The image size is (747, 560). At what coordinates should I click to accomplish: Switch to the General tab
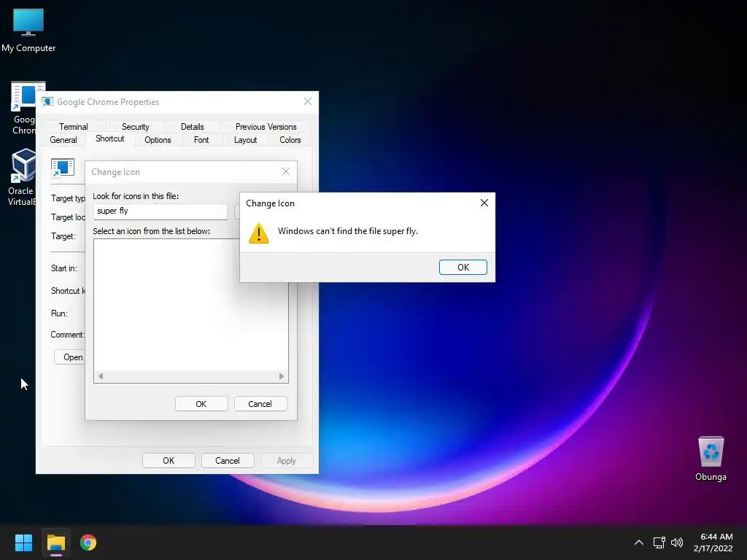(63, 140)
